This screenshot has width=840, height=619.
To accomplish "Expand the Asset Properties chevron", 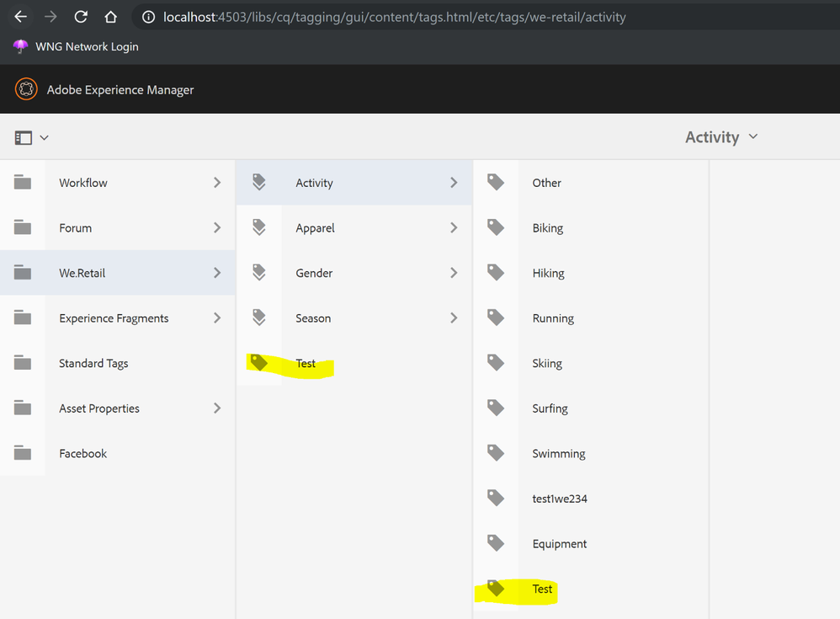I will click(217, 408).
